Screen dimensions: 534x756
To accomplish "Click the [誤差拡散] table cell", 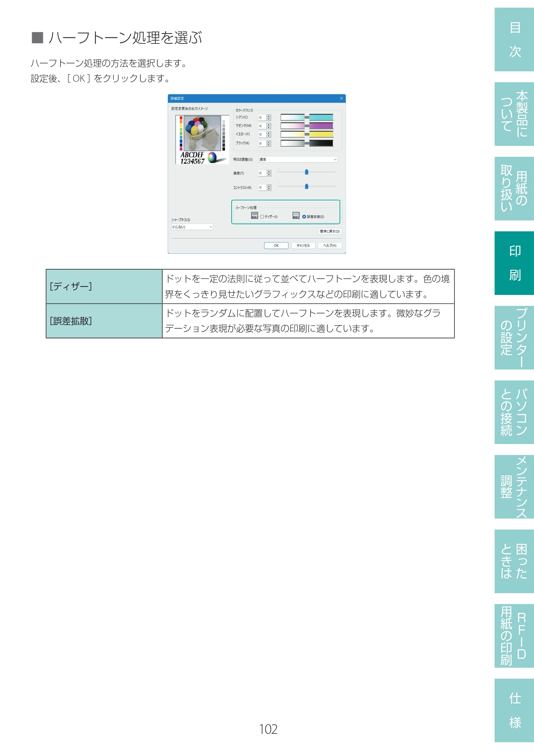I will pos(104,321).
